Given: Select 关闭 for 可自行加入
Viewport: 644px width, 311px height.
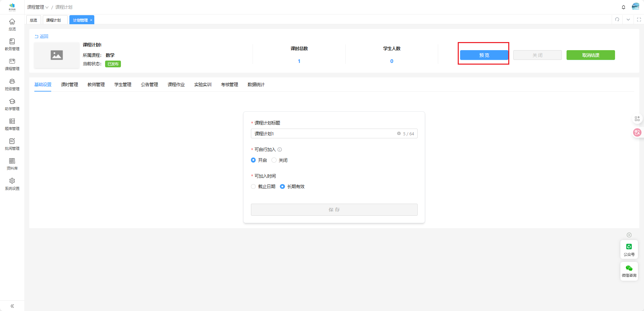Looking at the screenshot, I should (274, 160).
